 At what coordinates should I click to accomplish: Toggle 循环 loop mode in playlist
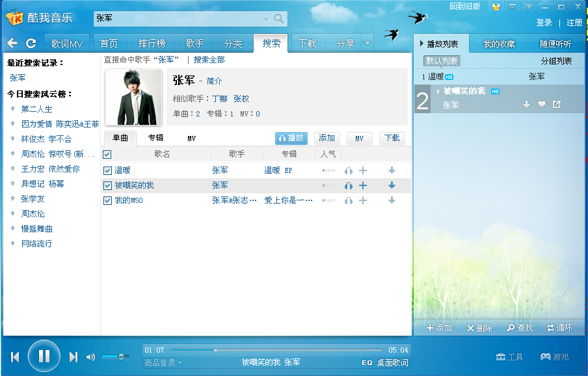click(559, 328)
